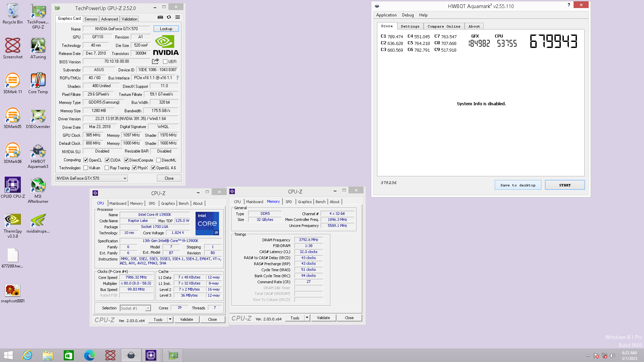Open snaphsot0001 image file on desktop

click(x=13, y=293)
